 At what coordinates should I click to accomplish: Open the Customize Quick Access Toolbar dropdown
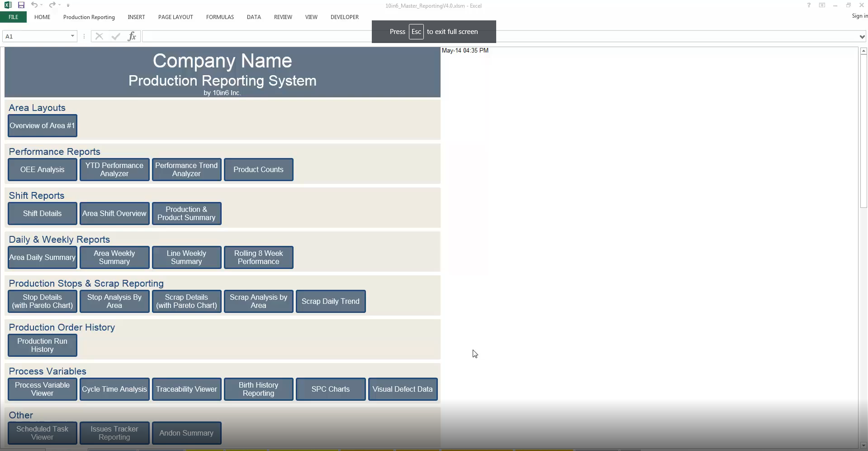(68, 5)
